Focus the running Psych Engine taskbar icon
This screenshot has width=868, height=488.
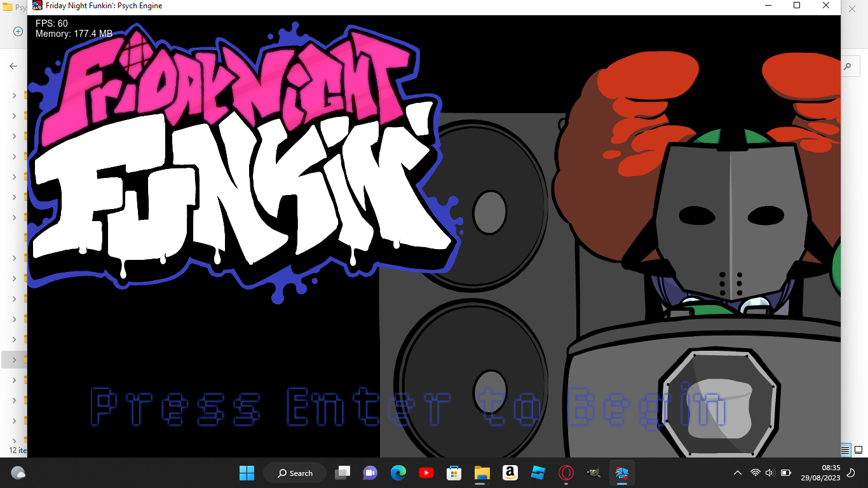click(x=621, y=473)
